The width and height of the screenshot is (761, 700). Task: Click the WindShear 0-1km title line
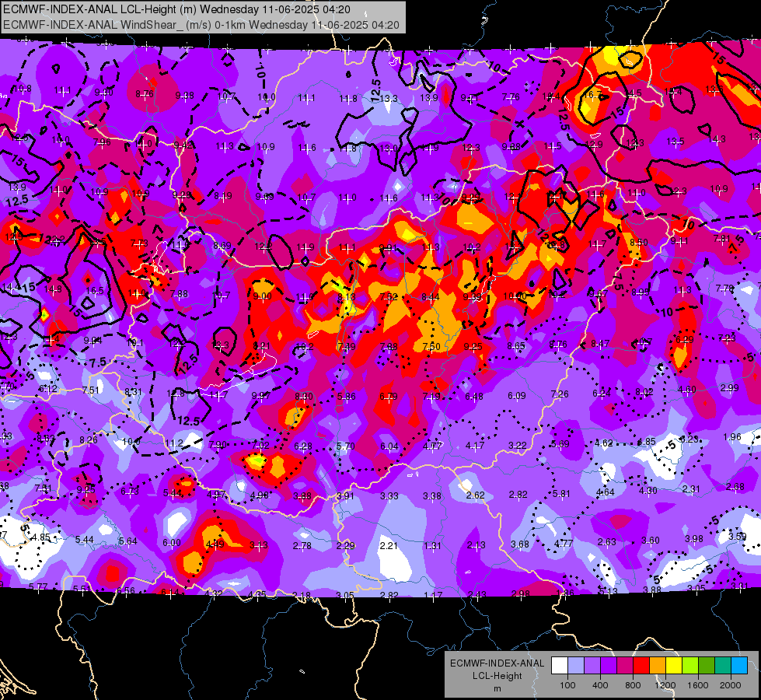[201, 25]
